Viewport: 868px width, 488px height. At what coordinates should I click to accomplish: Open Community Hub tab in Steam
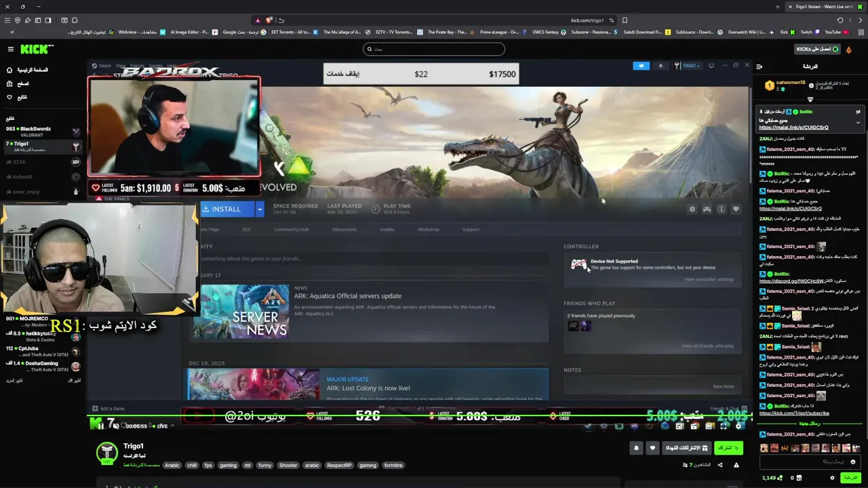(x=292, y=230)
